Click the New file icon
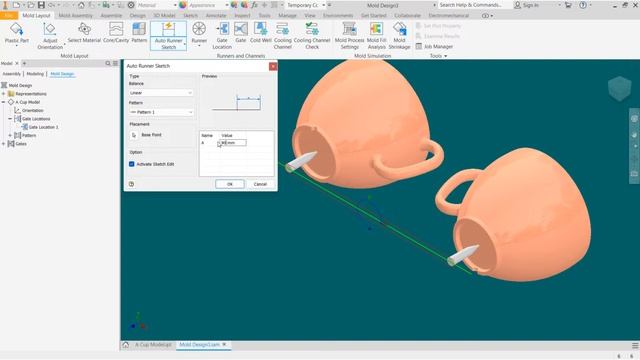Viewport: 640px width, 360px height. tap(16, 5)
